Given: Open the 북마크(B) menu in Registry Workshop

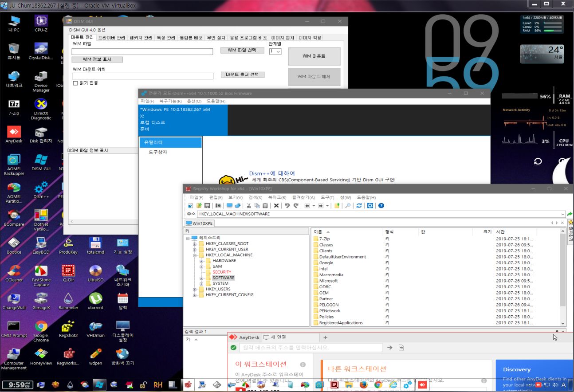Looking at the screenshot, I should tap(278, 197).
